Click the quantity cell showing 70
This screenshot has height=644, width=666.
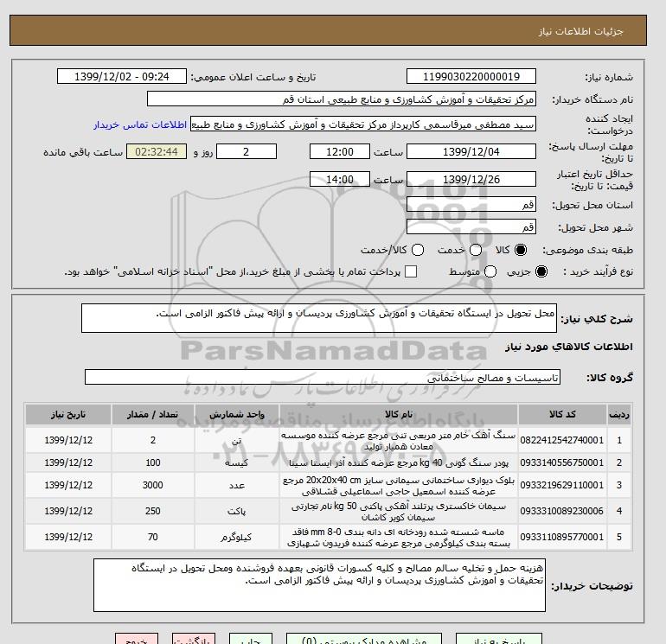(x=153, y=537)
